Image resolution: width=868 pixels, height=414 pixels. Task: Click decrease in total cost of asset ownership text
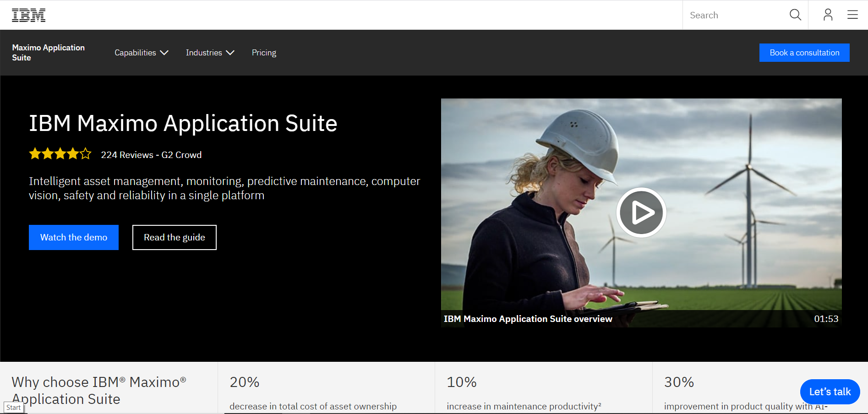tap(313, 406)
